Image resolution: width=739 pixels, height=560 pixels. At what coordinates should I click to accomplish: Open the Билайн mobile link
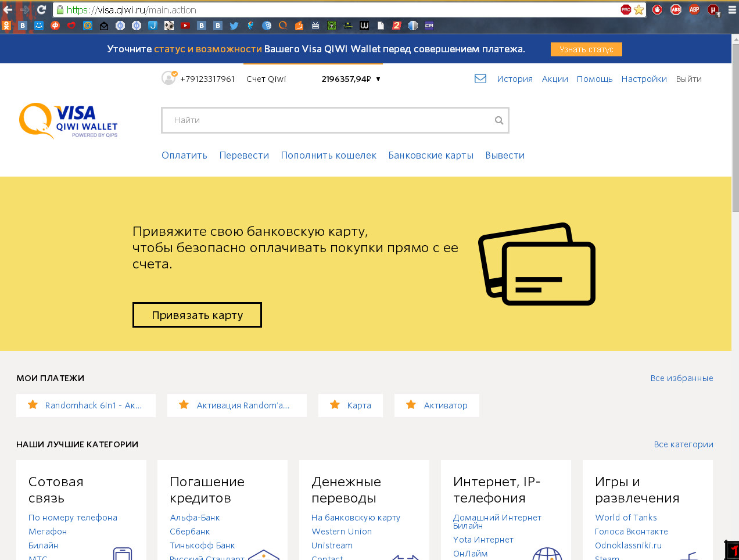pos(43,545)
